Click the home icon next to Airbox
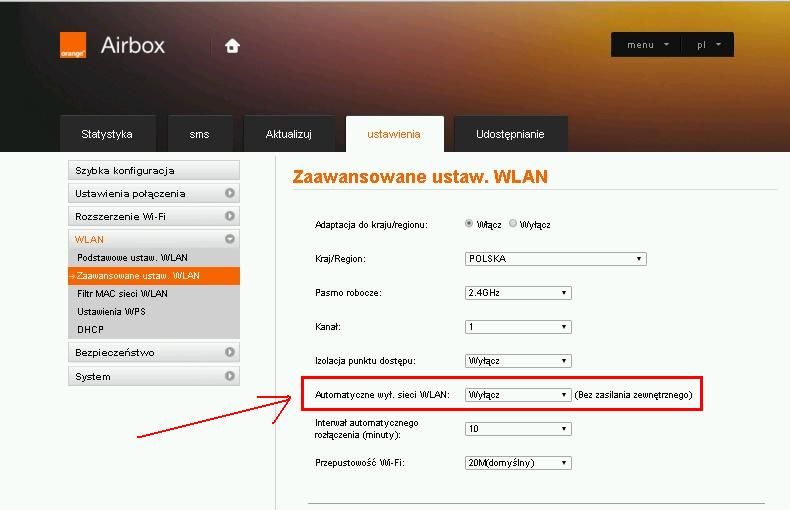The width and height of the screenshot is (790, 510). click(x=232, y=46)
